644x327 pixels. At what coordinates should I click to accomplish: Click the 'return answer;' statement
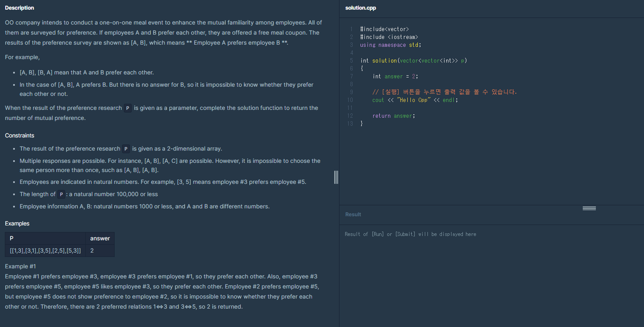[394, 116]
